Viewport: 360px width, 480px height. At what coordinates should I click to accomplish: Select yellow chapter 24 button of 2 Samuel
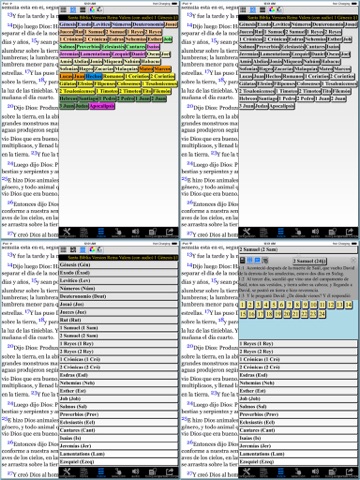click(x=322, y=314)
